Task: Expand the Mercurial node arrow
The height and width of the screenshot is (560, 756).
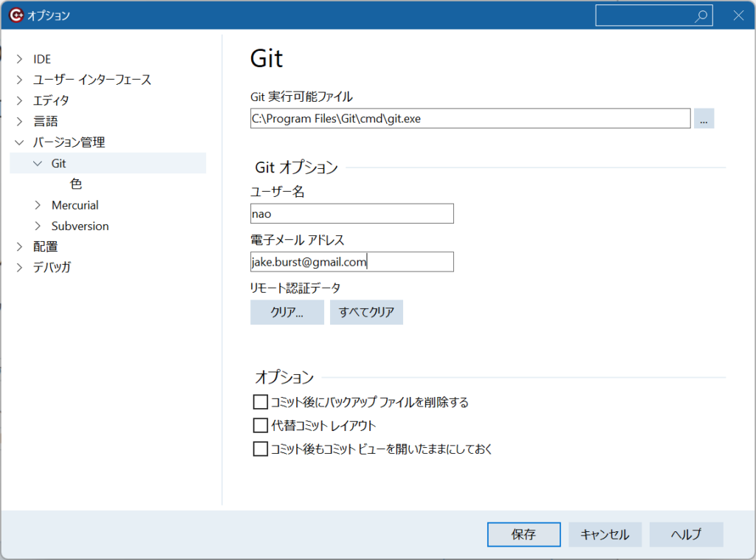Action: [x=38, y=205]
